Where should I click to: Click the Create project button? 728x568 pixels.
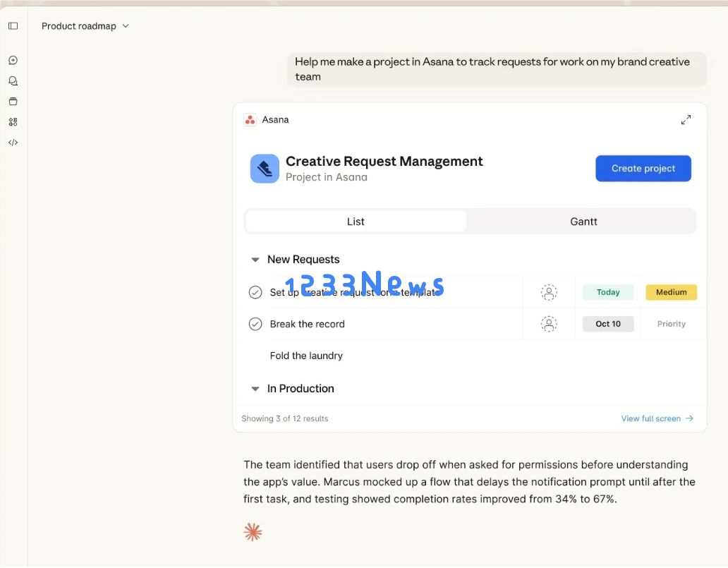643,168
